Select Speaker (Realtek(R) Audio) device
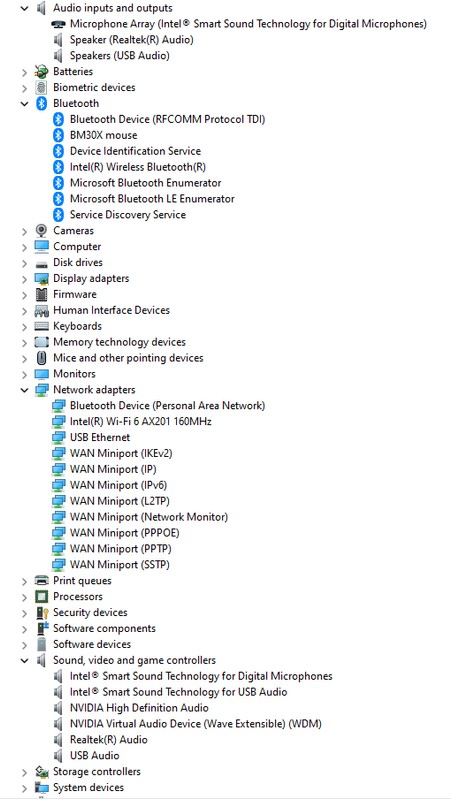The image size is (451, 799). pos(131,40)
